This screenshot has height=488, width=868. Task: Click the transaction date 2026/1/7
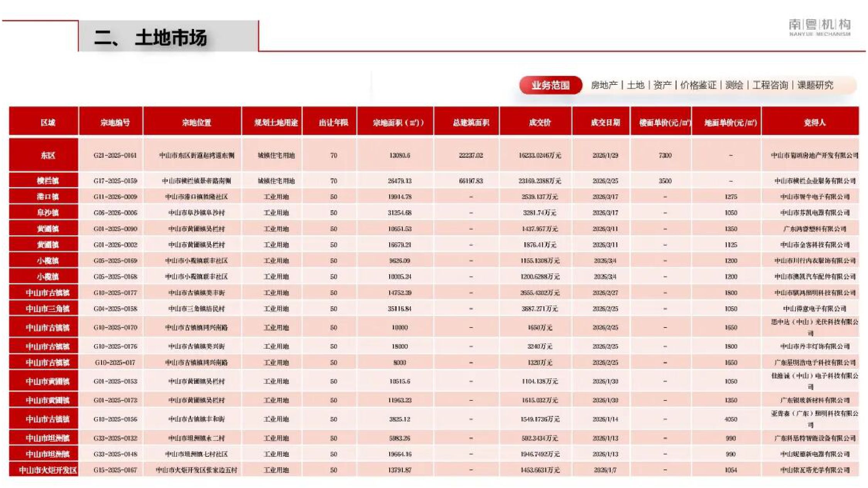(x=605, y=470)
